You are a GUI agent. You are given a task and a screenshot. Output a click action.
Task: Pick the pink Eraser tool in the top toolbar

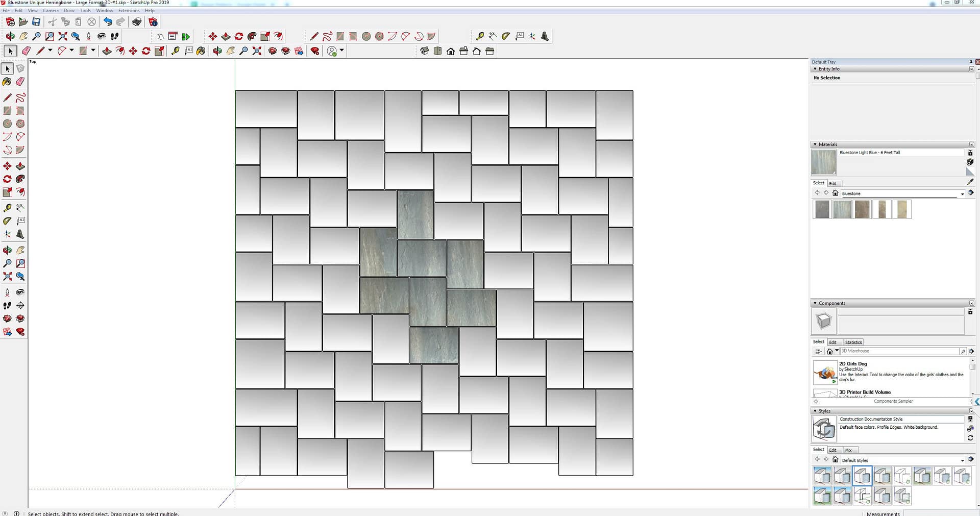tap(26, 51)
